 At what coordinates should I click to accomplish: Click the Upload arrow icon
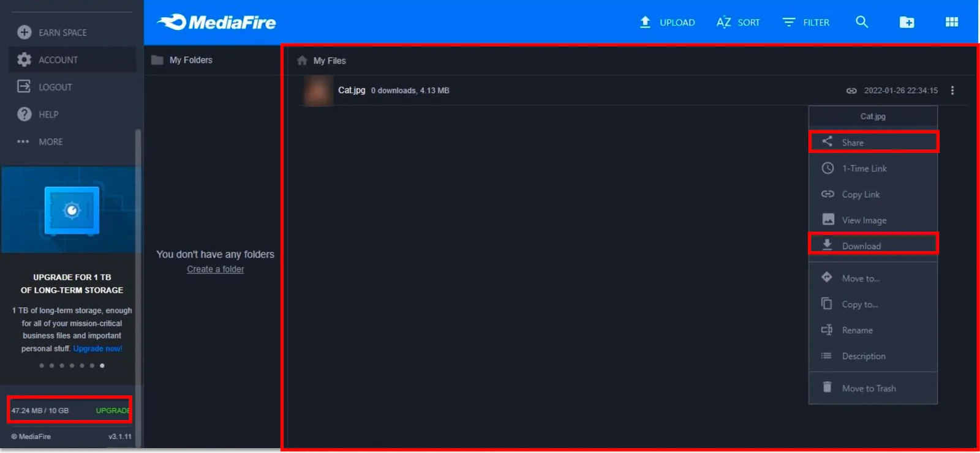pyautogui.click(x=645, y=22)
